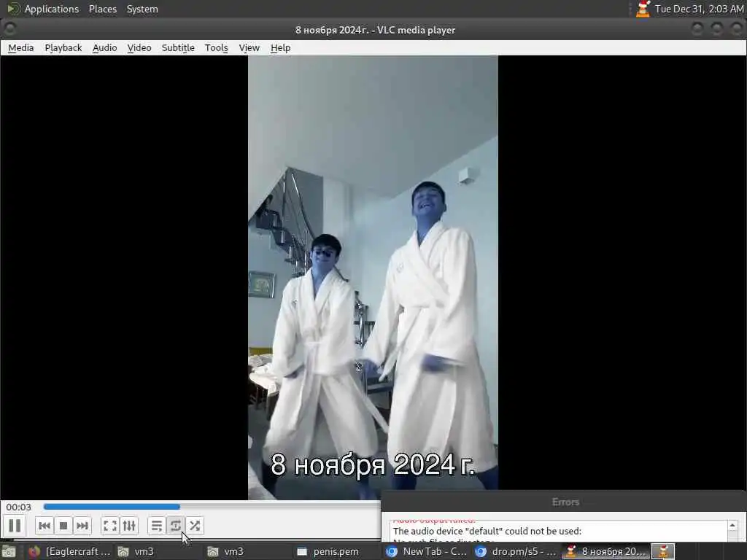Open the System panel menu
This screenshot has height=560, width=747.
point(142,9)
